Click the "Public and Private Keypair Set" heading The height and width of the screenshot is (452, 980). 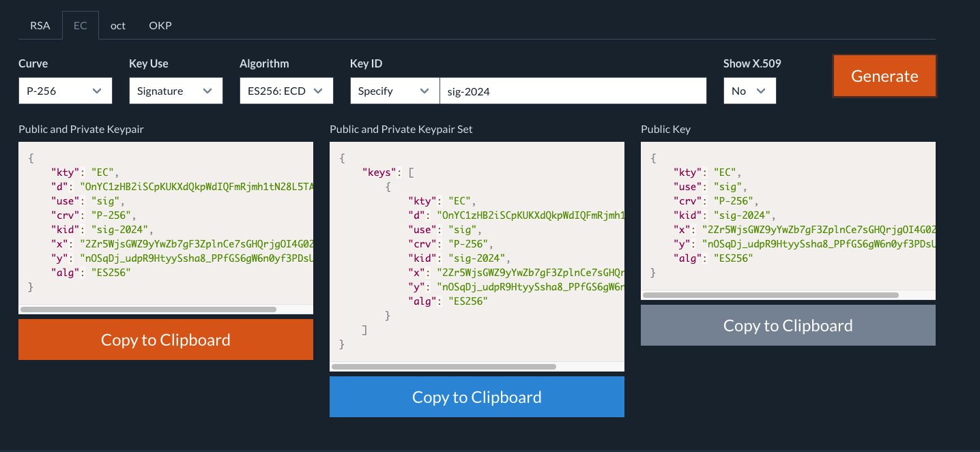click(x=401, y=129)
